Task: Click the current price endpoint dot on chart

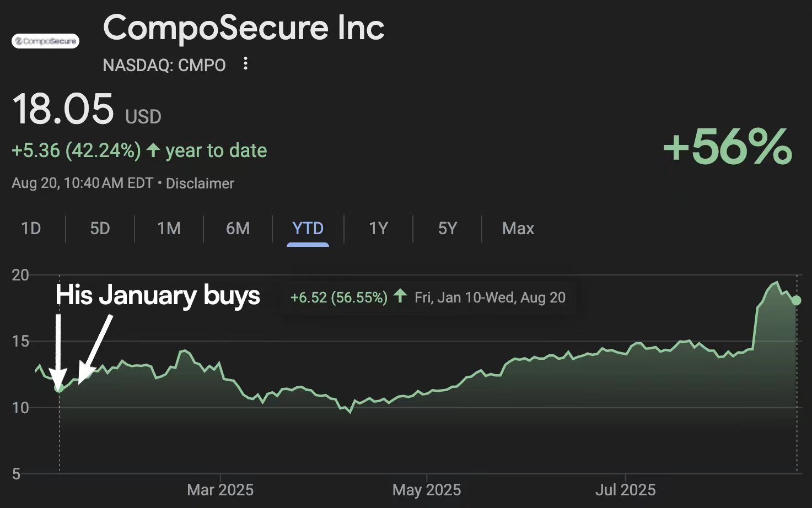Action: pos(796,300)
